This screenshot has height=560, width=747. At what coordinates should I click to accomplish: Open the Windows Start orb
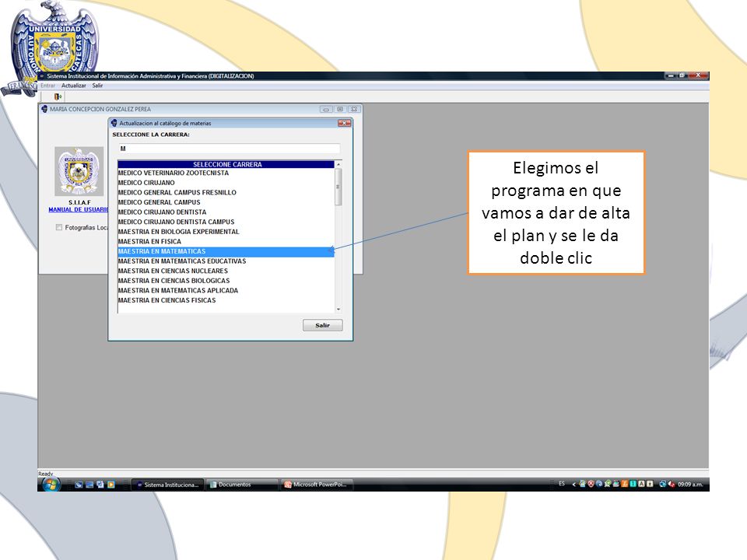(x=51, y=485)
